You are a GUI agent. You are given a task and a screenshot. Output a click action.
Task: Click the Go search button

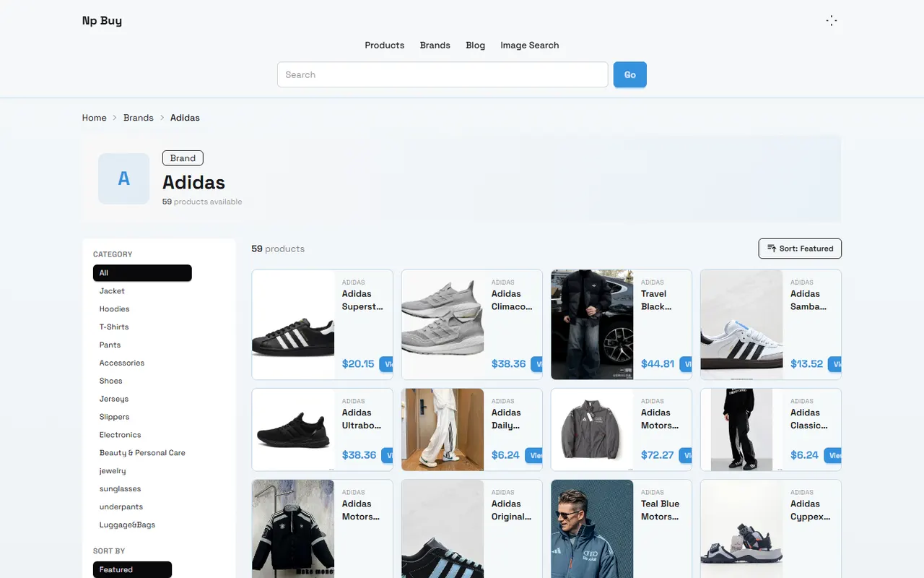(x=629, y=74)
